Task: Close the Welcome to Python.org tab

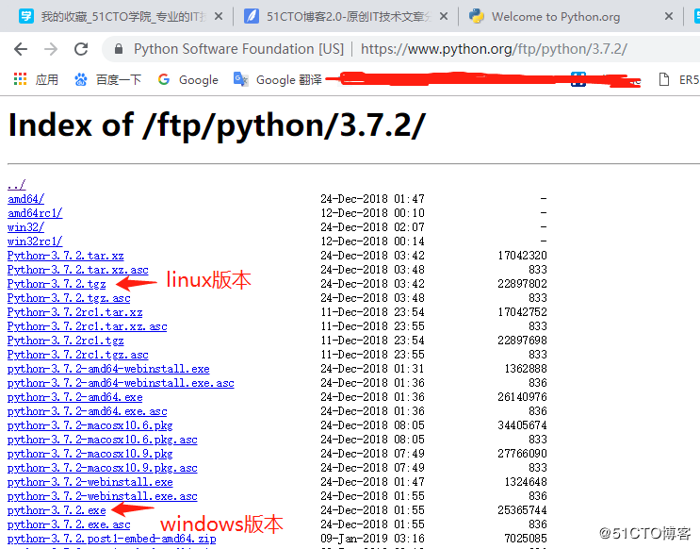Action: [x=668, y=17]
